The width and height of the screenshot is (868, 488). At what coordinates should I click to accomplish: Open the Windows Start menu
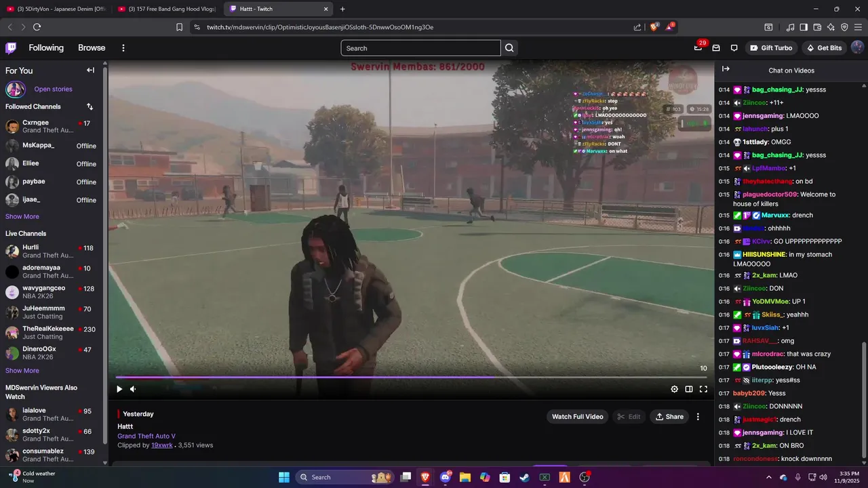click(283, 477)
